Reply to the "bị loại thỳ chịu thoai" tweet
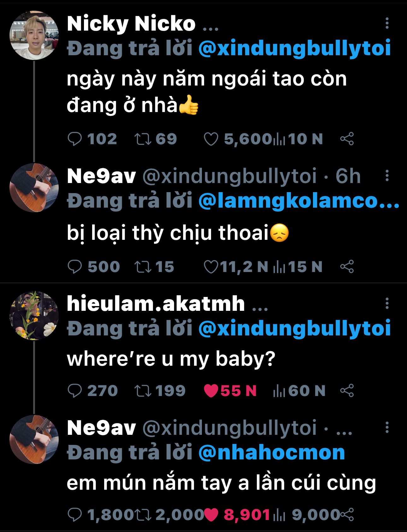Image resolution: width=407 pixels, height=532 pixels. click(x=75, y=267)
